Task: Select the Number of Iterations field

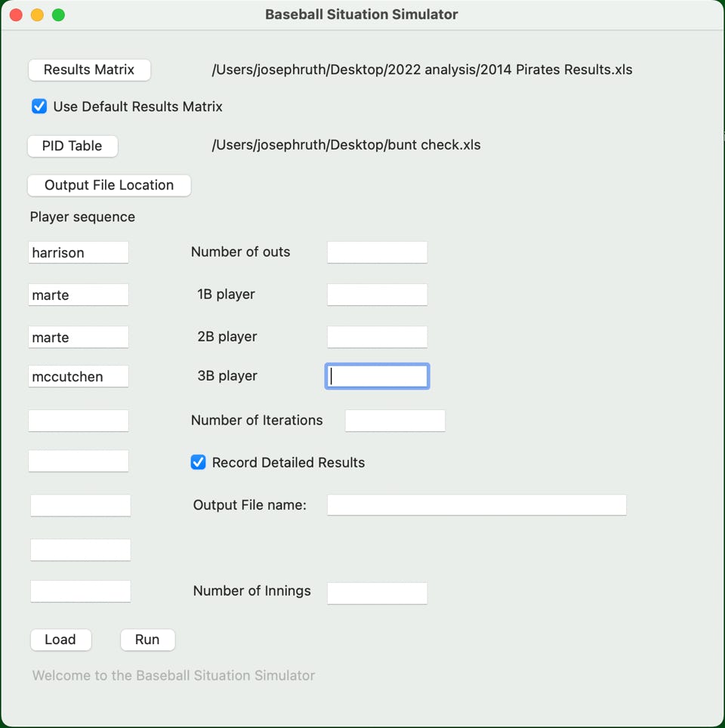Action: 395,421
